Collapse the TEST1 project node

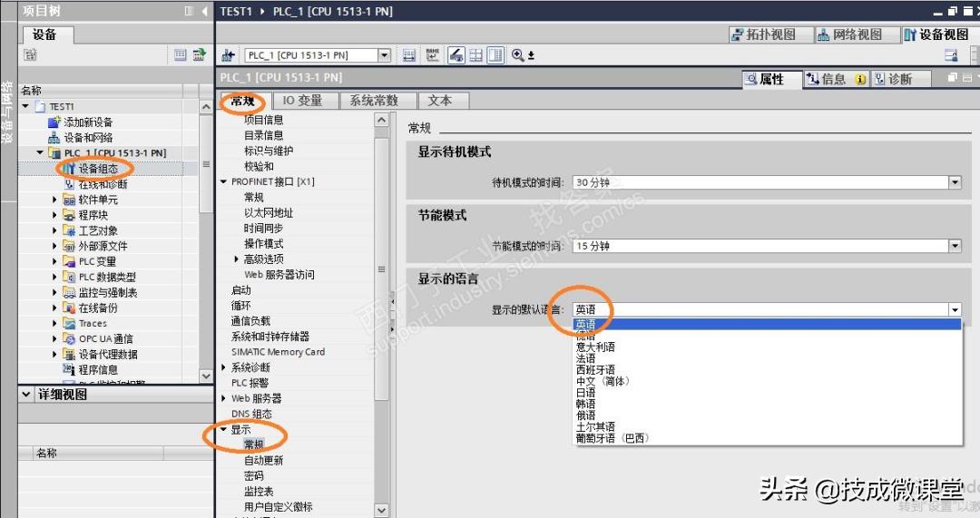point(25,107)
